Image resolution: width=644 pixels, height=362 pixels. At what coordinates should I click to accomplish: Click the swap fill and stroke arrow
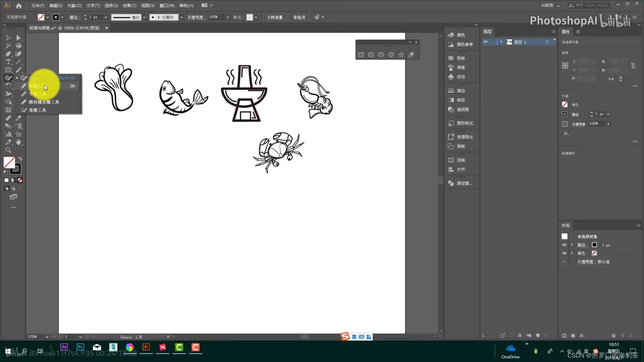point(20,159)
